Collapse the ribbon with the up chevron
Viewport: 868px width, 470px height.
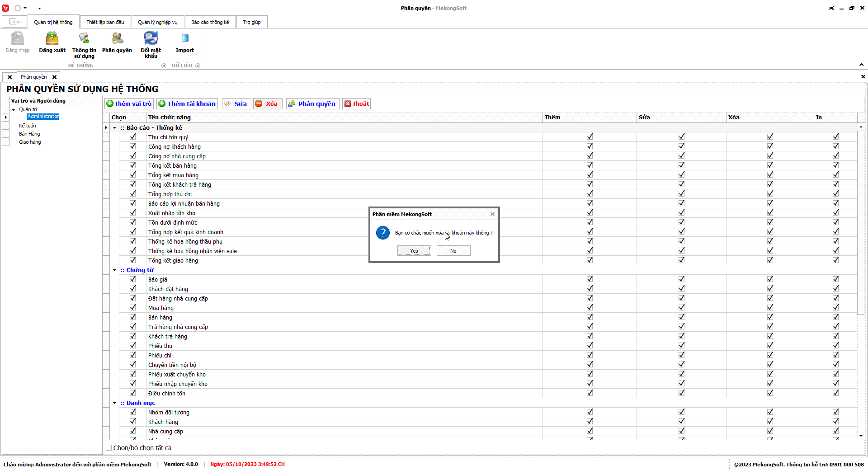pos(862,65)
